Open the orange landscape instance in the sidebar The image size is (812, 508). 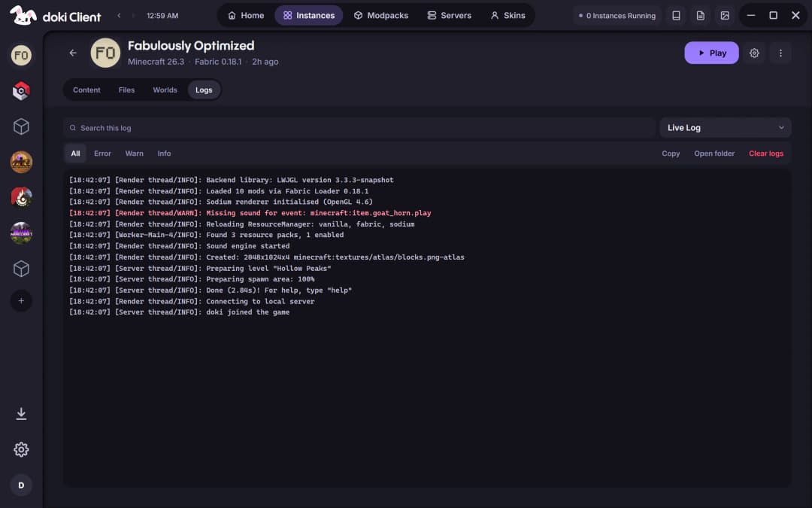[x=21, y=162]
